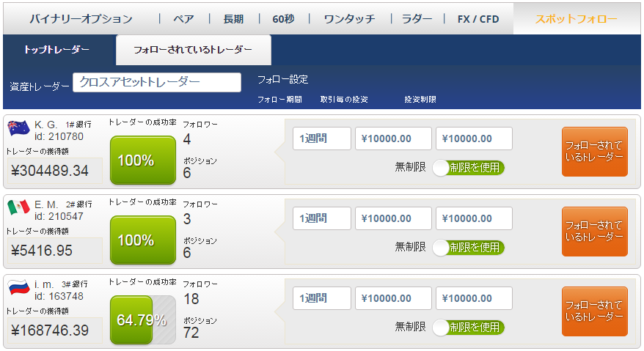Click the 64.79% success rate gauge

click(143, 319)
